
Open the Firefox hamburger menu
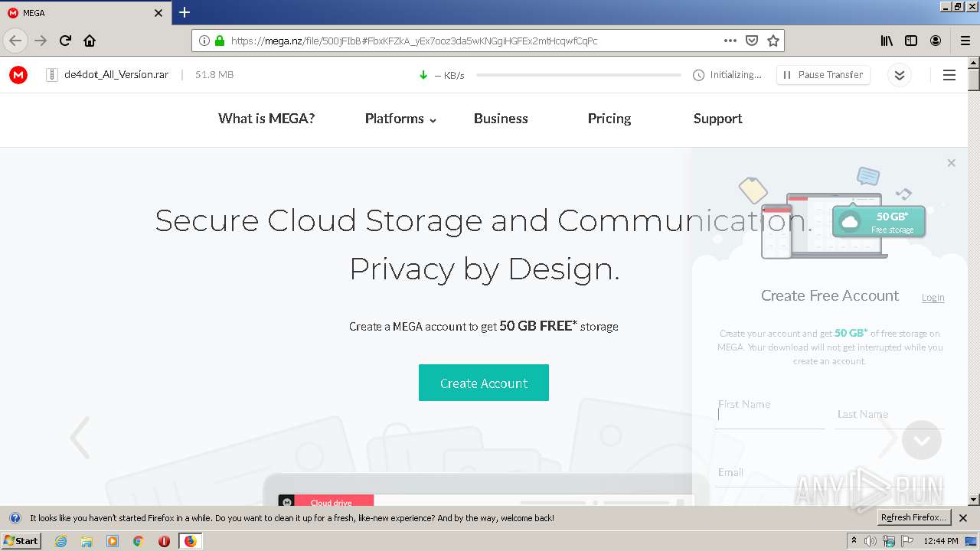(965, 41)
